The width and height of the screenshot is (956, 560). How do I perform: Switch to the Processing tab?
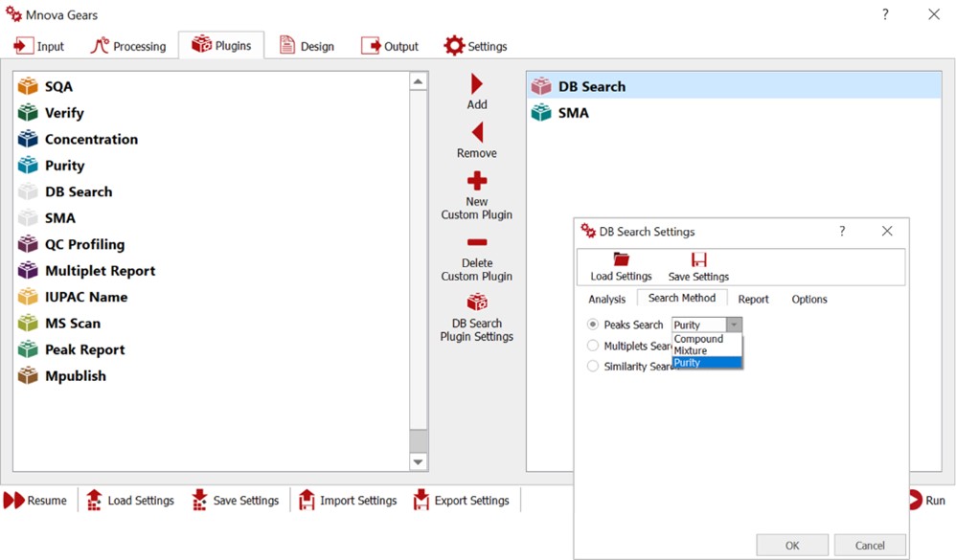[x=128, y=46]
